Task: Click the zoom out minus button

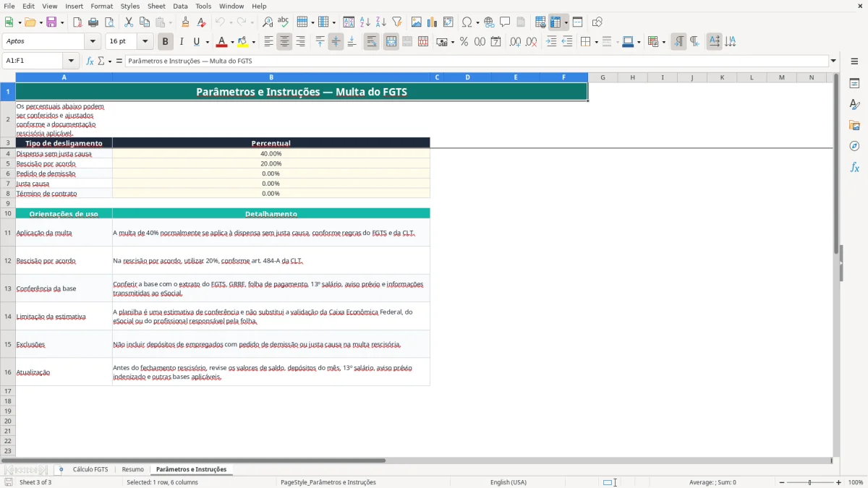Action: coord(783,482)
